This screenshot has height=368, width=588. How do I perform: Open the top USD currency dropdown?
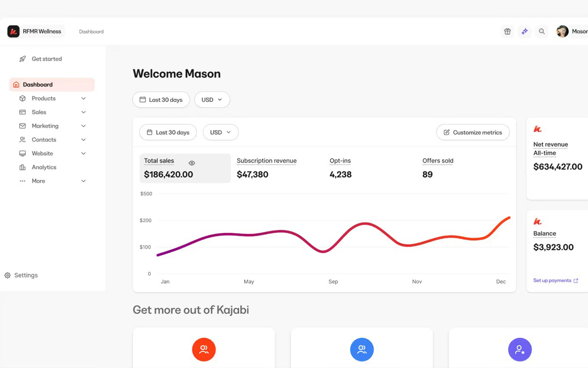pyautogui.click(x=212, y=100)
